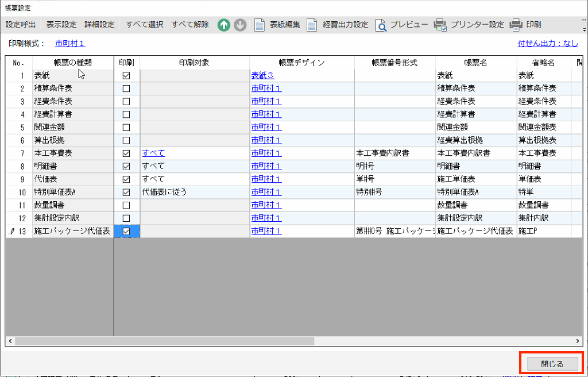Viewport: 588px width, 377px height.
Task: Uncheck the 印刷 checkbox for 施工パッケージ代価表
Action: [126, 231]
